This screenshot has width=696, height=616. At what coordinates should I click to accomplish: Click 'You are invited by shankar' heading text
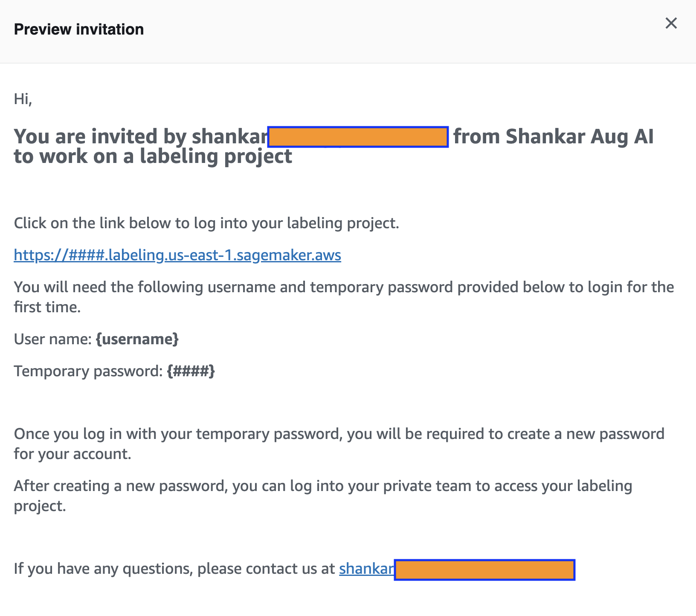[141, 137]
